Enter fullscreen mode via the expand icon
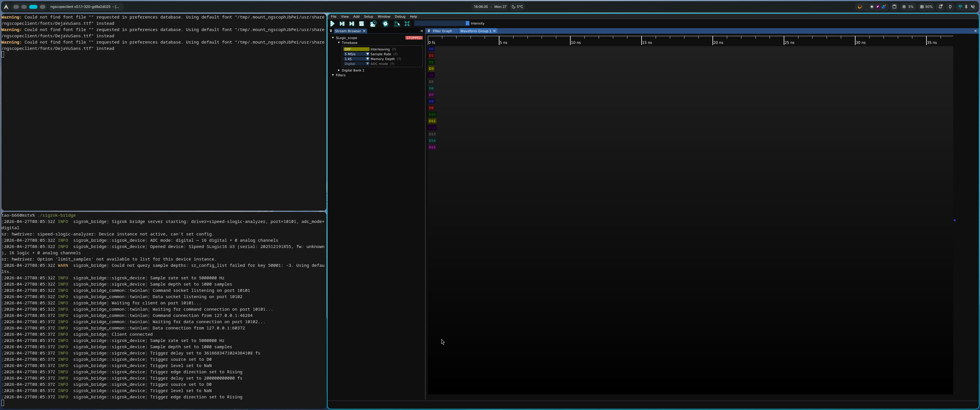 (407, 24)
